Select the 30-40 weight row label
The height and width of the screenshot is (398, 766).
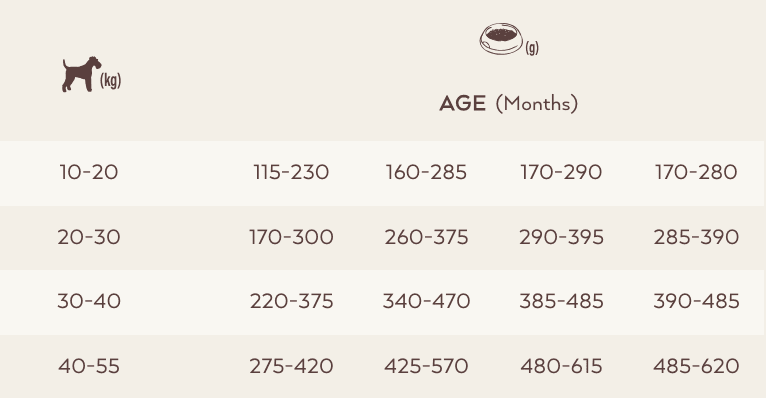tap(88, 301)
